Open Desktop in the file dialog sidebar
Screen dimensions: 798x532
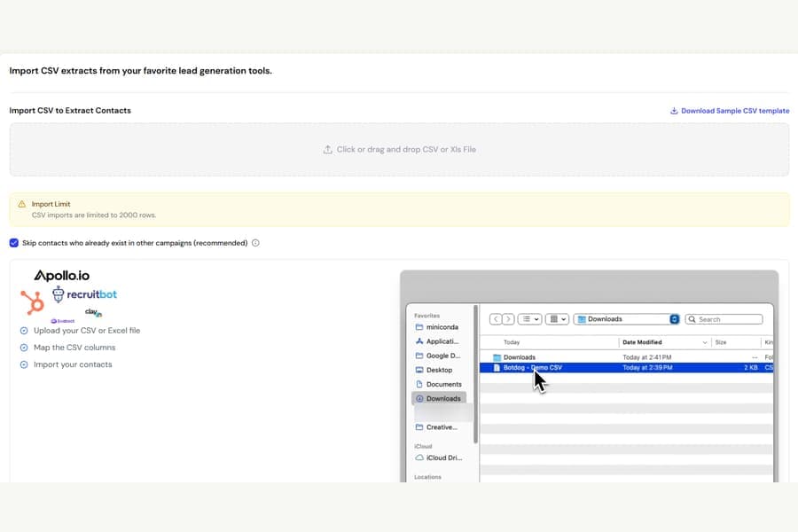pyautogui.click(x=434, y=370)
